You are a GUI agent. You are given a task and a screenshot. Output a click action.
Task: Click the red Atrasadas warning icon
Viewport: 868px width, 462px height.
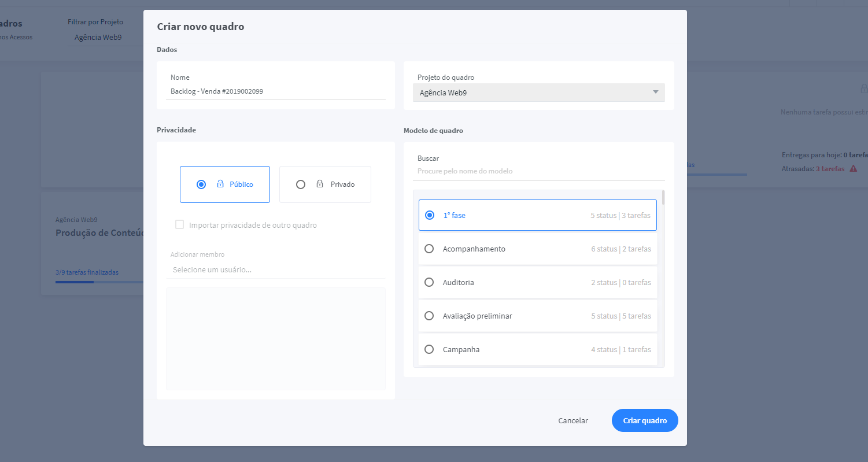point(854,168)
